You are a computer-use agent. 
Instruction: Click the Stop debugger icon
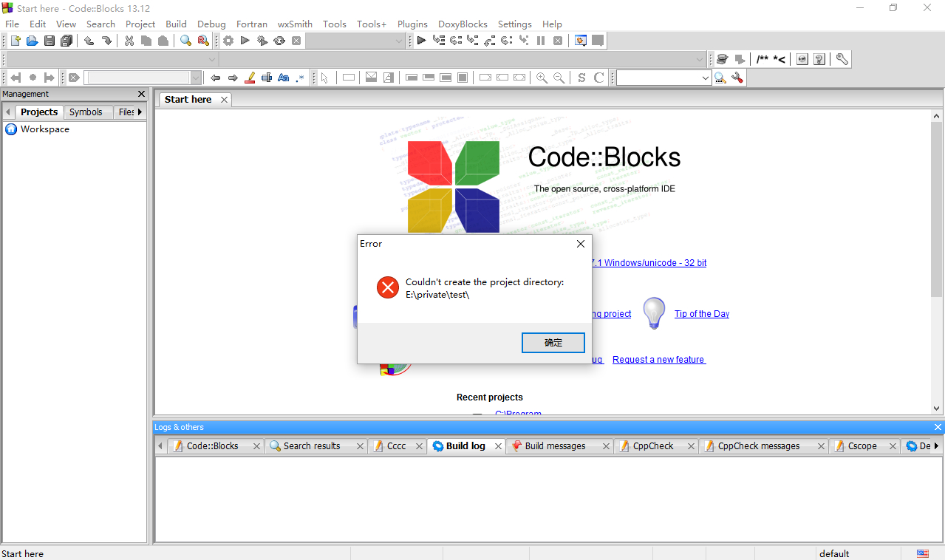[x=558, y=41]
